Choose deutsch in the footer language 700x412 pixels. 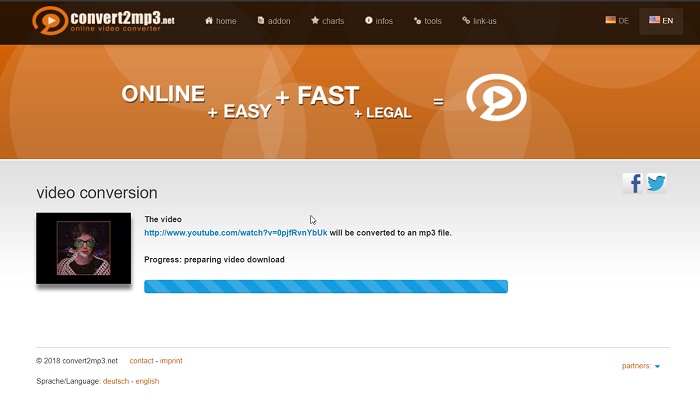point(116,381)
